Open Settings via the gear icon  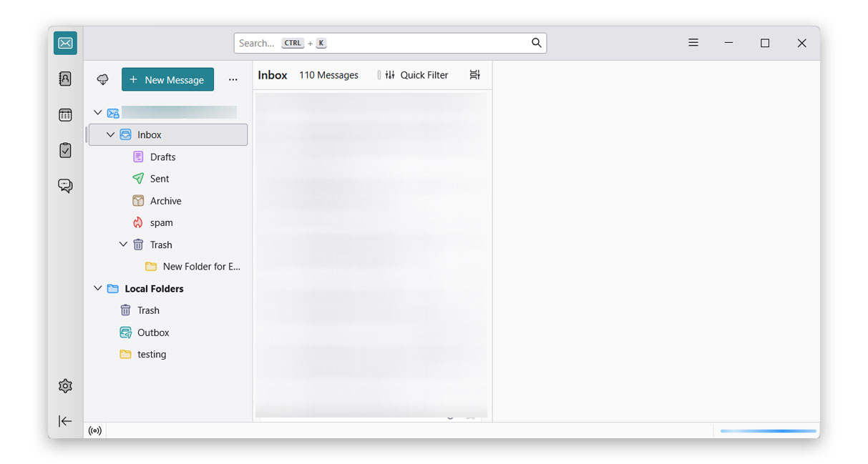[x=65, y=386]
